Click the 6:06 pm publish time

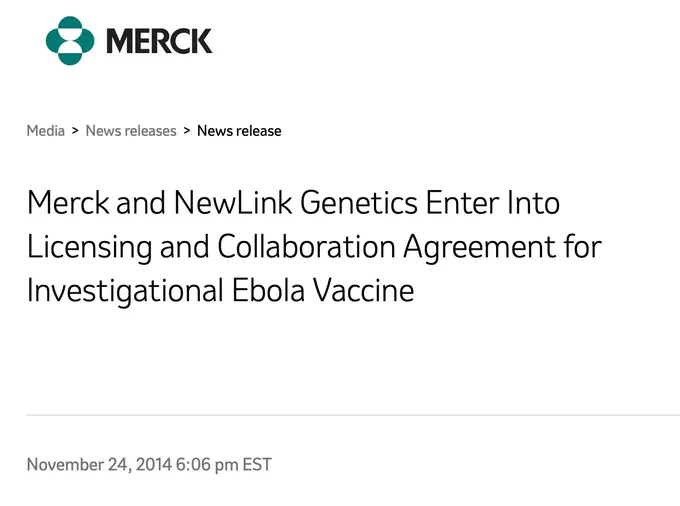[x=207, y=465]
